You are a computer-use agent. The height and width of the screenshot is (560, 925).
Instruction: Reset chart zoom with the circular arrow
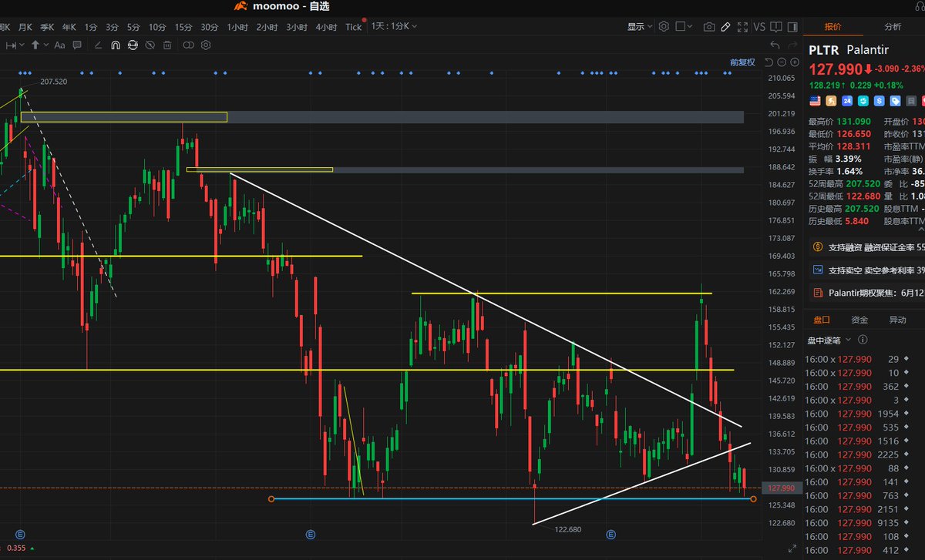770,62
